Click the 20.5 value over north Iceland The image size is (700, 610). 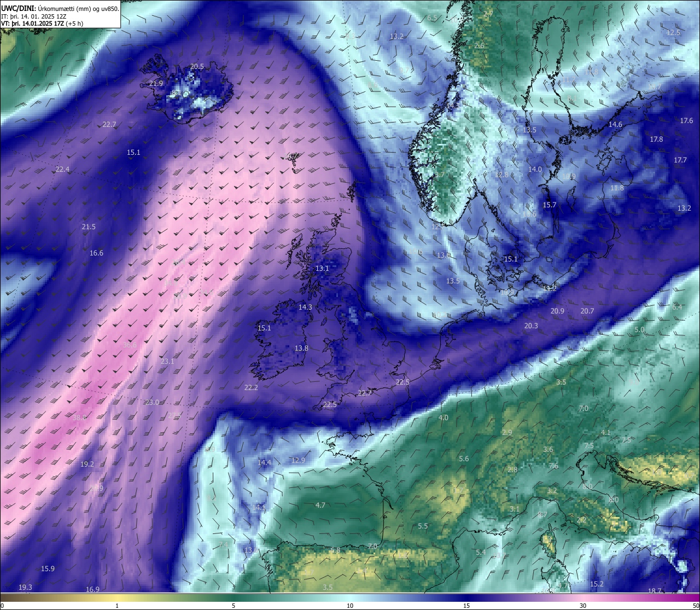pyautogui.click(x=197, y=66)
